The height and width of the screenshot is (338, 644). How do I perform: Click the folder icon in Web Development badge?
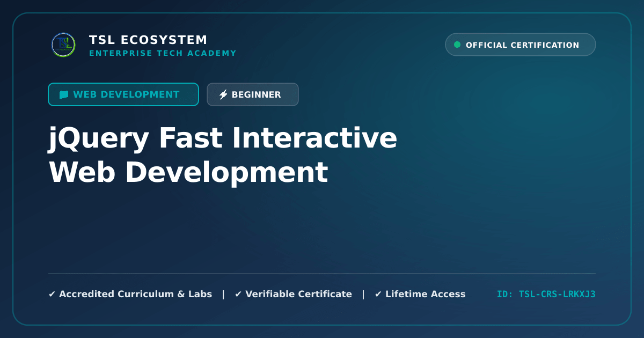(64, 94)
